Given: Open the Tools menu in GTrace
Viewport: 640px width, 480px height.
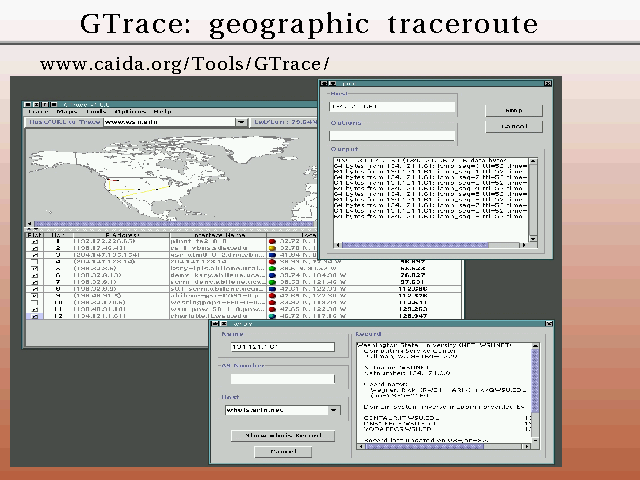Looking at the screenshot, I should point(96,111).
